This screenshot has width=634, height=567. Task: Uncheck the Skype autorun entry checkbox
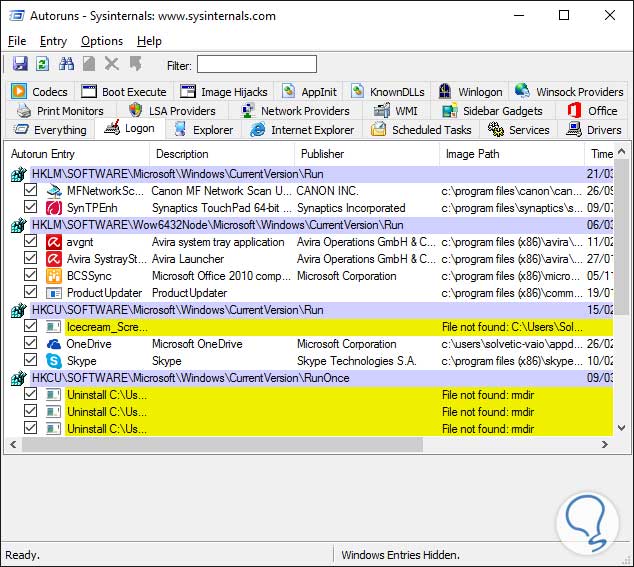[30, 360]
